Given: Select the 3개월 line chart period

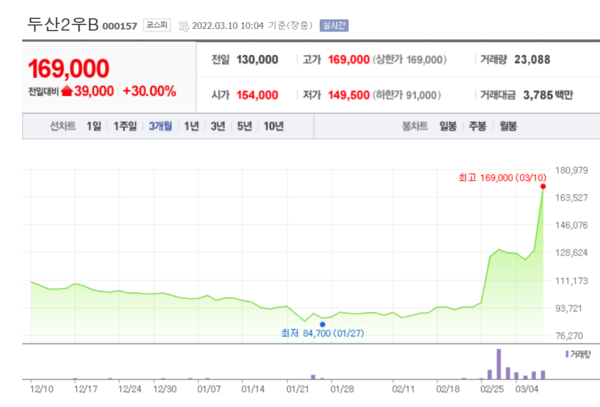Looking at the screenshot, I should (x=160, y=126).
